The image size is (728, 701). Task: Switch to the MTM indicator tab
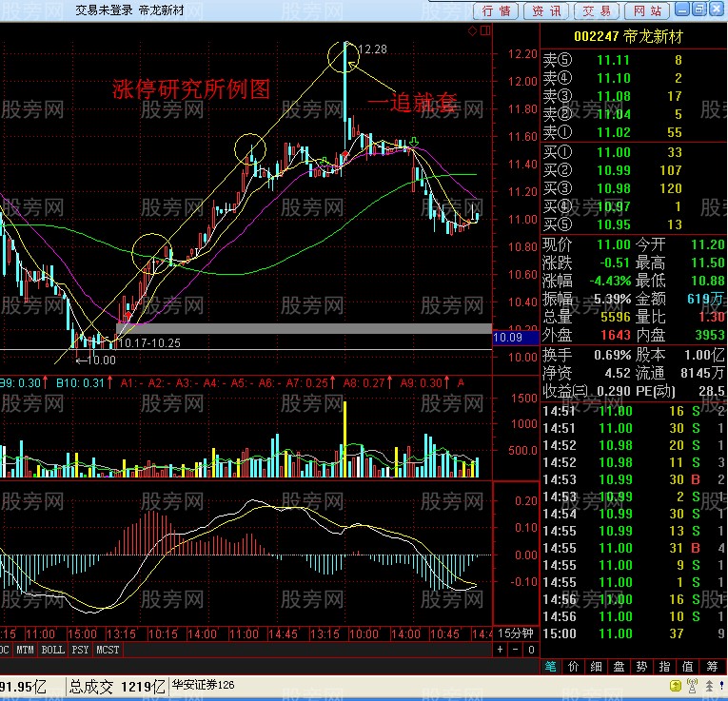[x=25, y=650]
